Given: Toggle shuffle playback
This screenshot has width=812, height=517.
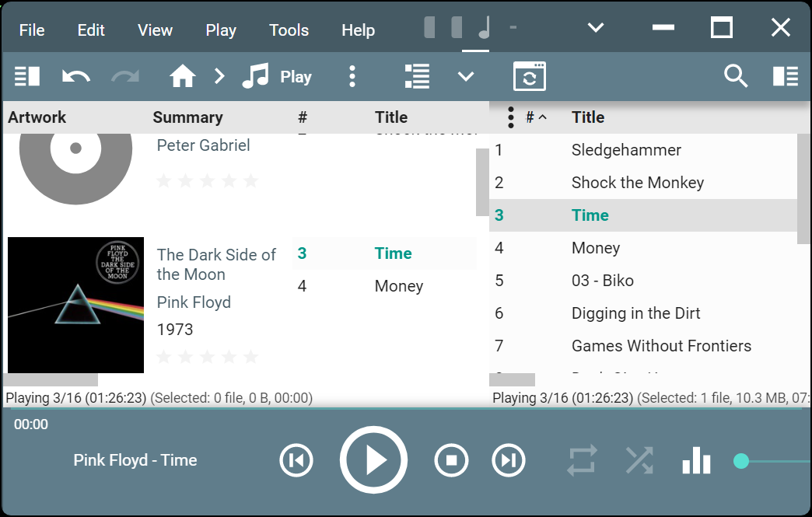Looking at the screenshot, I should [639, 460].
